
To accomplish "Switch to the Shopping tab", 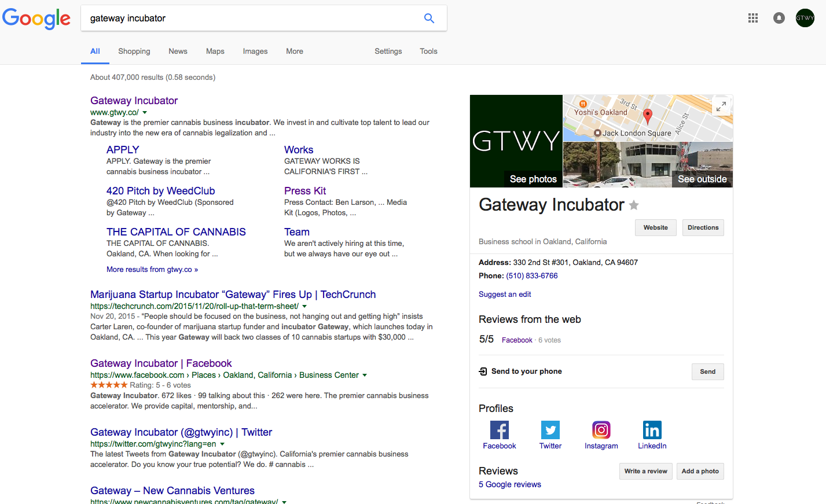I will [134, 51].
